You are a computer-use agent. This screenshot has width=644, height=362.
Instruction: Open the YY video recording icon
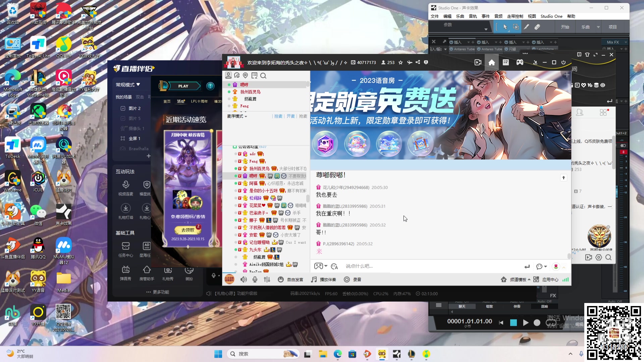(478, 62)
